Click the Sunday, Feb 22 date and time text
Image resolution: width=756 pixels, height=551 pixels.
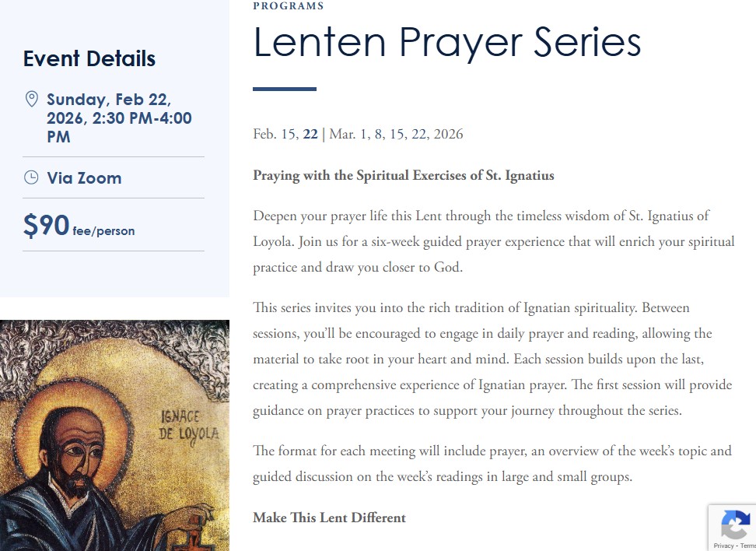pos(119,118)
